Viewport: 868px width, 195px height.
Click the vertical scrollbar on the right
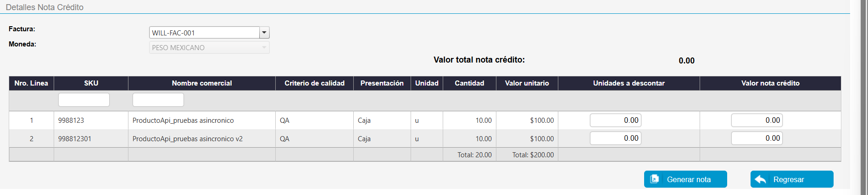[864, 92]
